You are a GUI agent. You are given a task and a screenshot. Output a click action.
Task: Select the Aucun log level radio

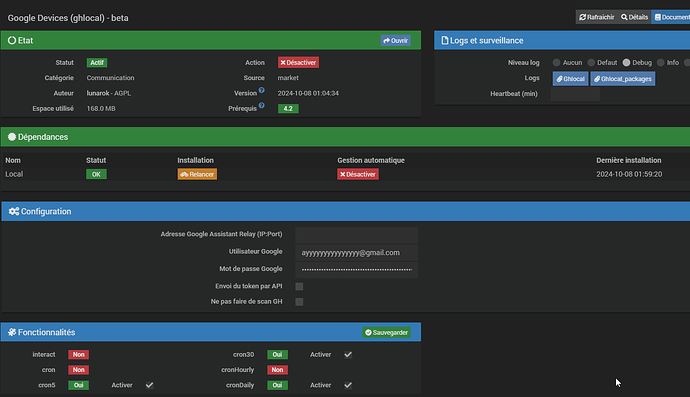(x=557, y=62)
